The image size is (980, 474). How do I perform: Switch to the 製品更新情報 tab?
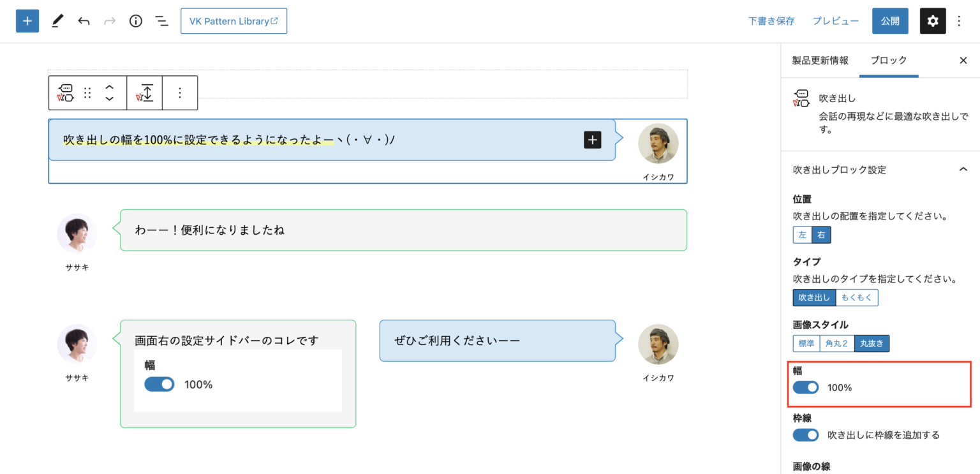pyautogui.click(x=820, y=61)
